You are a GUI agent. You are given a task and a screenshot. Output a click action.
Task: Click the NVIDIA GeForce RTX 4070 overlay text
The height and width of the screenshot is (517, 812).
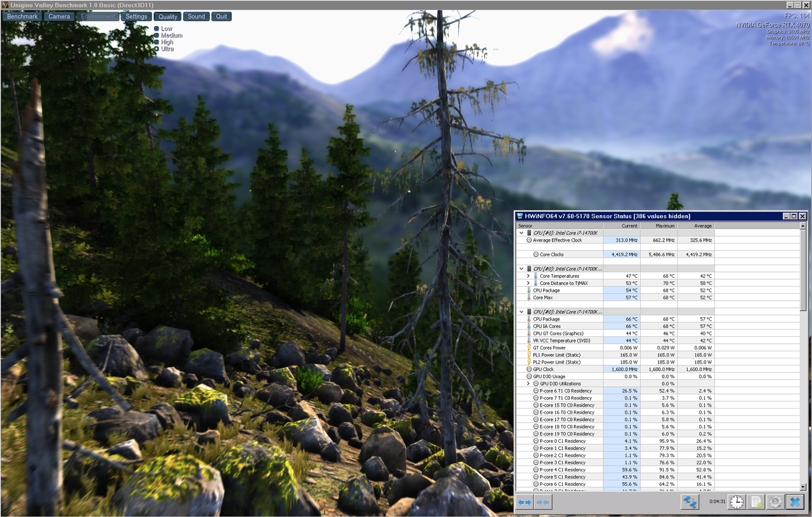click(x=773, y=25)
